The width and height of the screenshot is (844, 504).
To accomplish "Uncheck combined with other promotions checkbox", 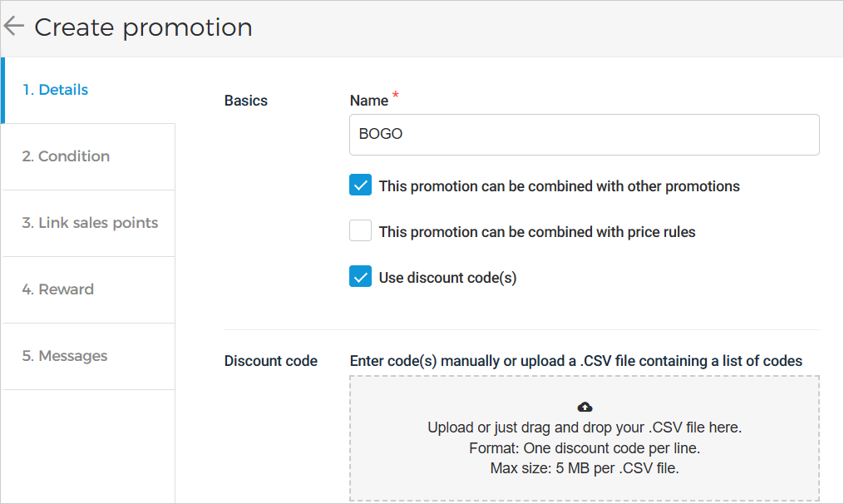I will point(360,185).
